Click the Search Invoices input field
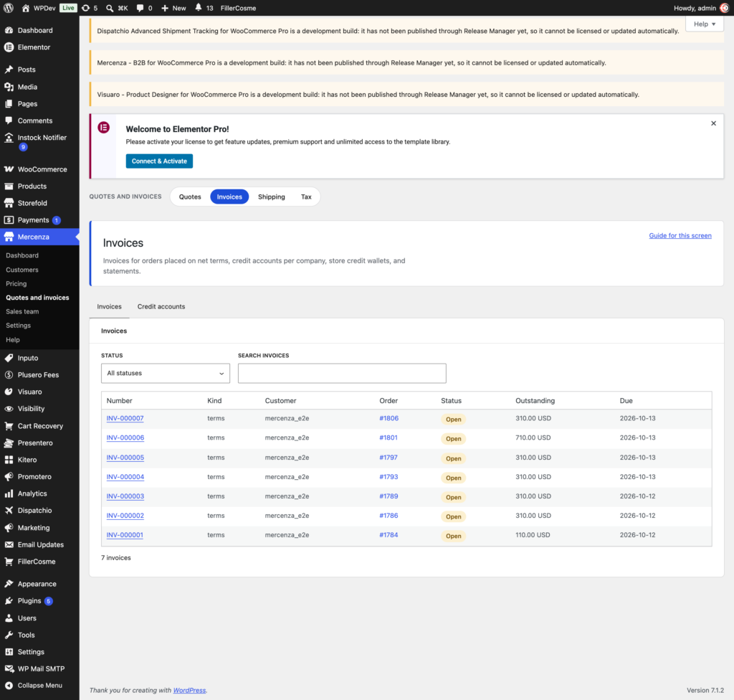The image size is (734, 700). click(342, 374)
